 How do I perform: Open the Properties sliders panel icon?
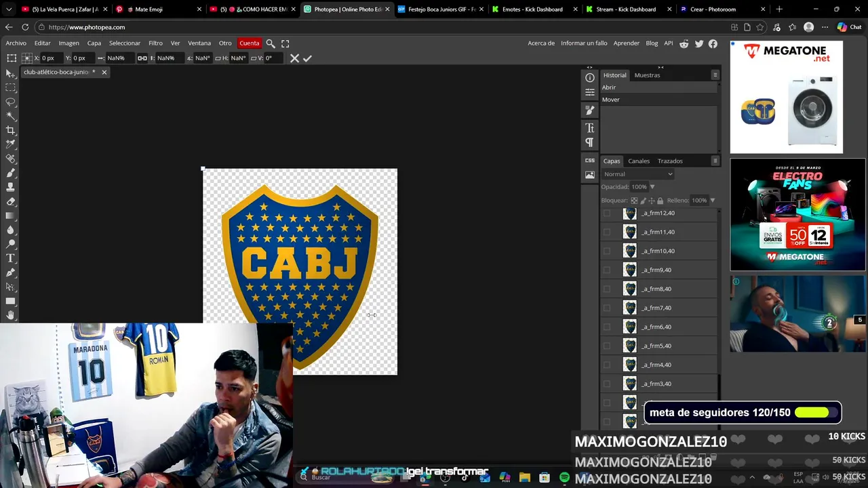590,92
